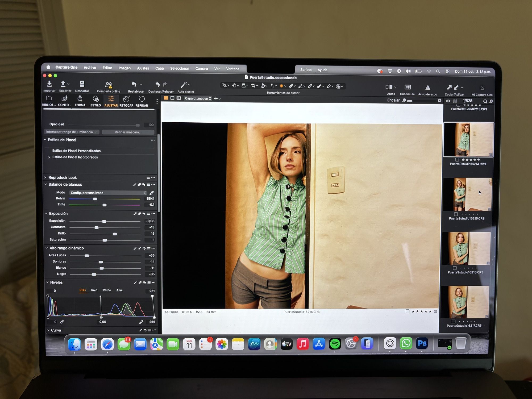Click the Importar toolbar icon
The width and height of the screenshot is (532, 399).
coord(49,84)
